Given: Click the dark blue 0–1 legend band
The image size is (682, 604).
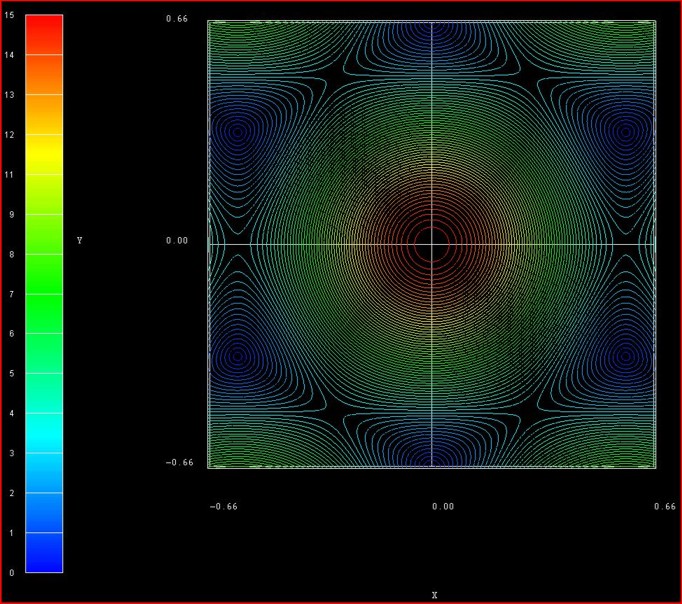Looking at the screenshot, I should pos(43,552).
